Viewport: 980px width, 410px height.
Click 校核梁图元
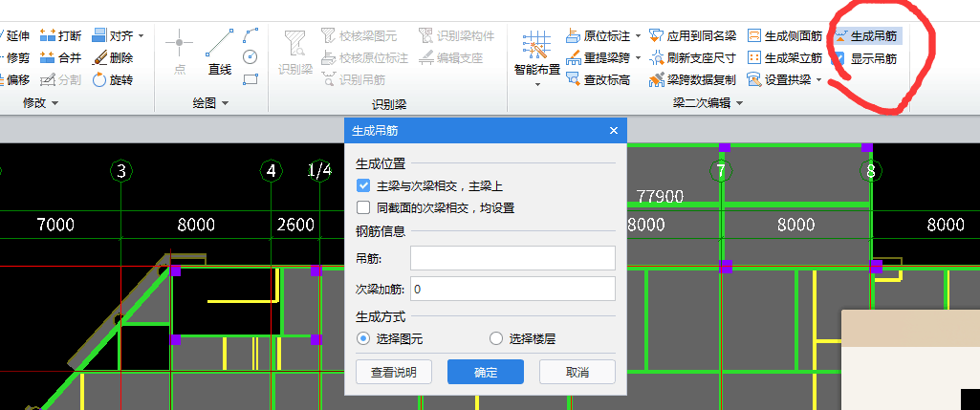[x=359, y=35]
